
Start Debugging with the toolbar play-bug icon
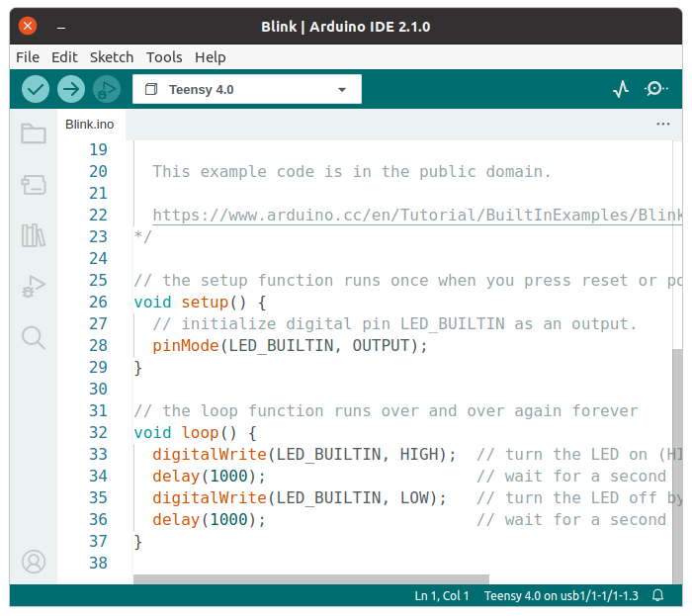[107, 89]
